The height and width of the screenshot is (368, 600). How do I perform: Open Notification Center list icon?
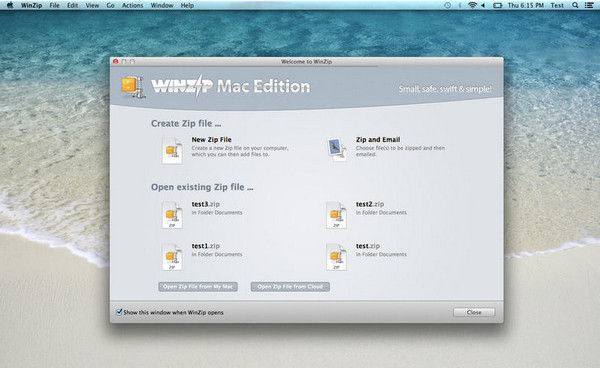[590, 5]
